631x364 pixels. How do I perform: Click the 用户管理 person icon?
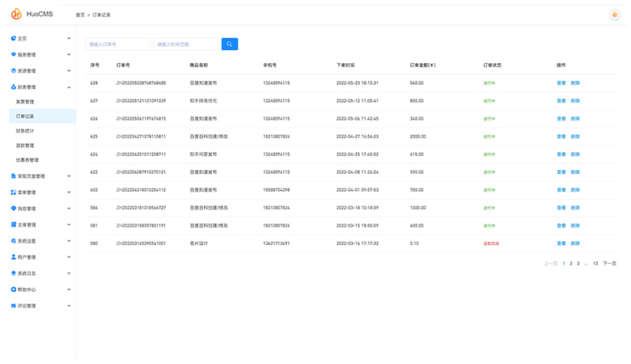tap(13, 256)
